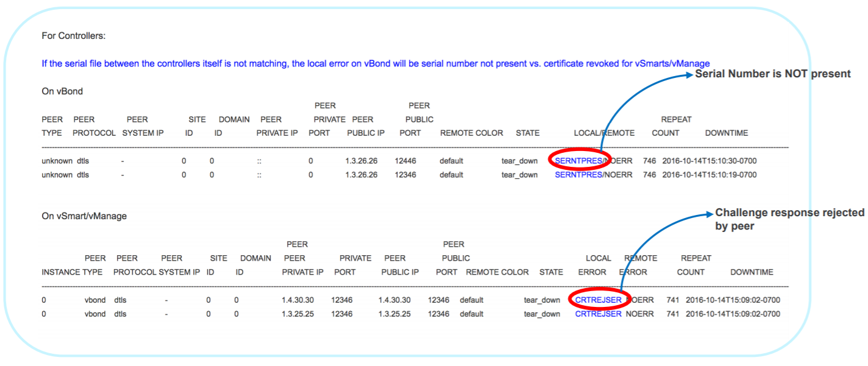Click the 'On vBond' section heading

(62, 91)
